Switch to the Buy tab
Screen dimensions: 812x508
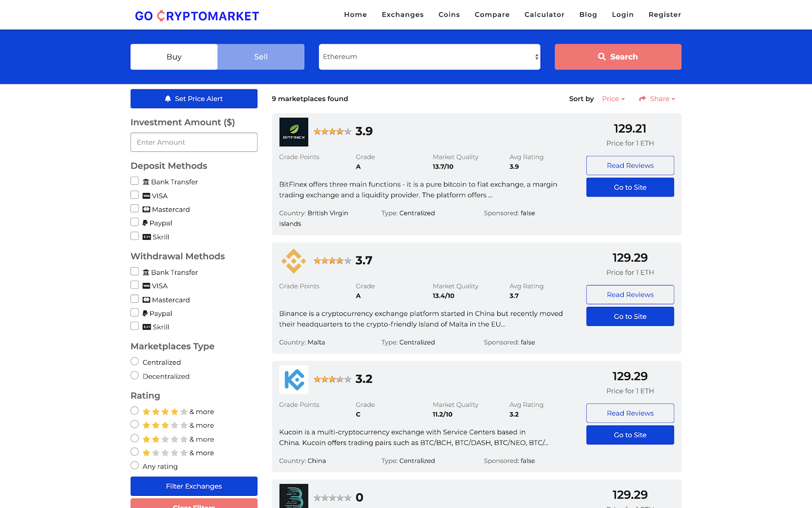(174, 57)
